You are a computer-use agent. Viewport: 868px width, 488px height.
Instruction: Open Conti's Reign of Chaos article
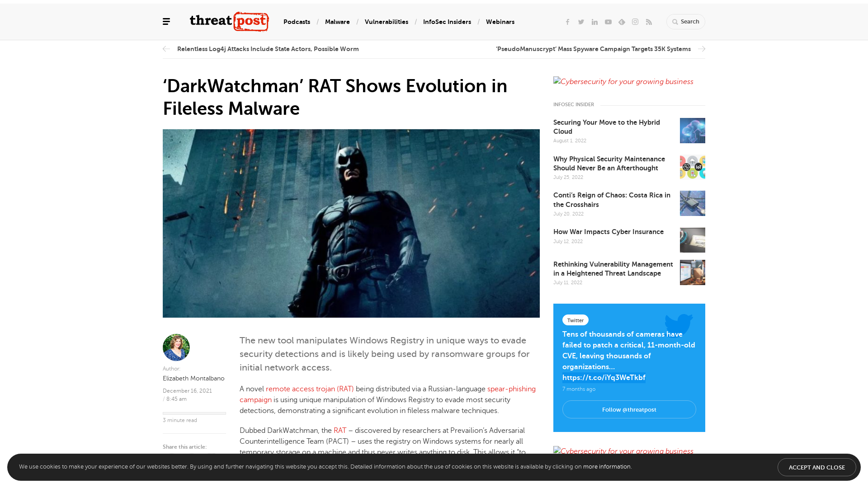612,200
